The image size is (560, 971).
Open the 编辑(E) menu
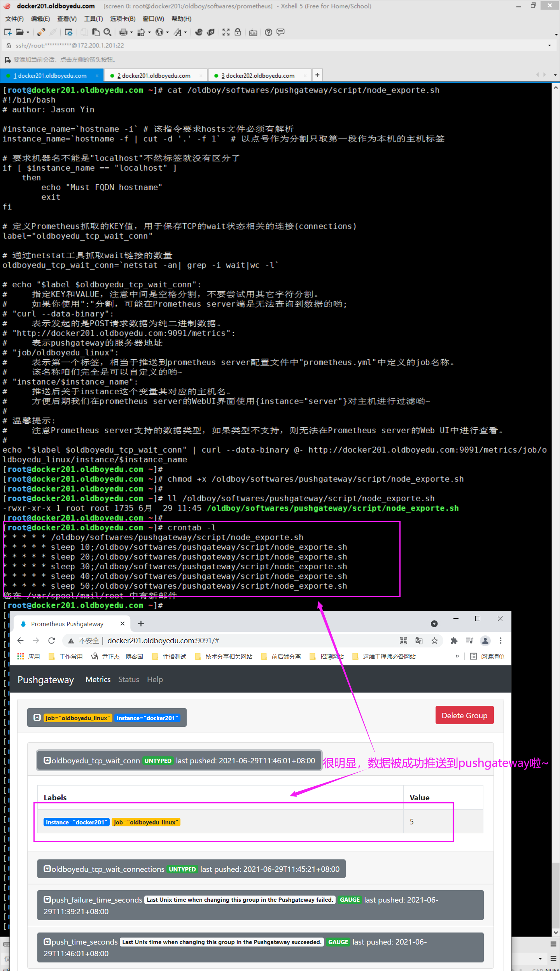[40, 19]
